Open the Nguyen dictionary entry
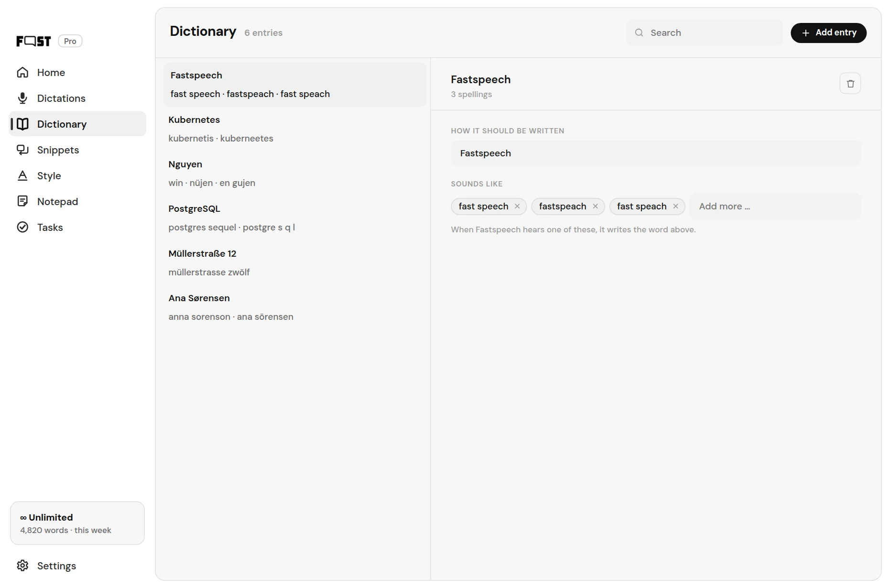Image resolution: width=889 pixels, height=588 pixels. [295, 174]
